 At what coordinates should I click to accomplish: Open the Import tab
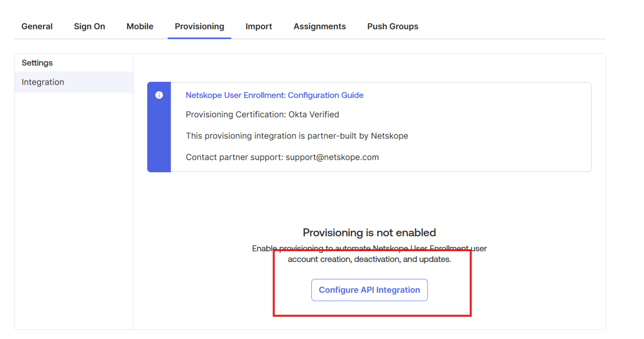pos(259,26)
